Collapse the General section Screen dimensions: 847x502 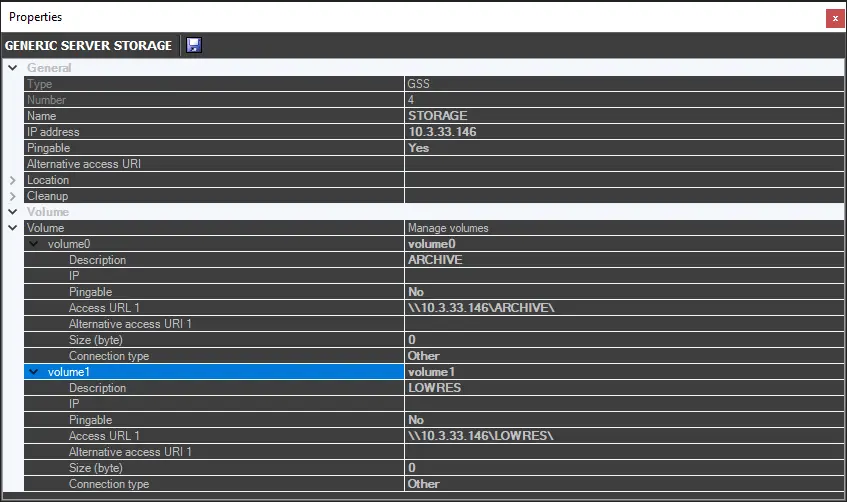pyautogui.click(x=13, y=68)
